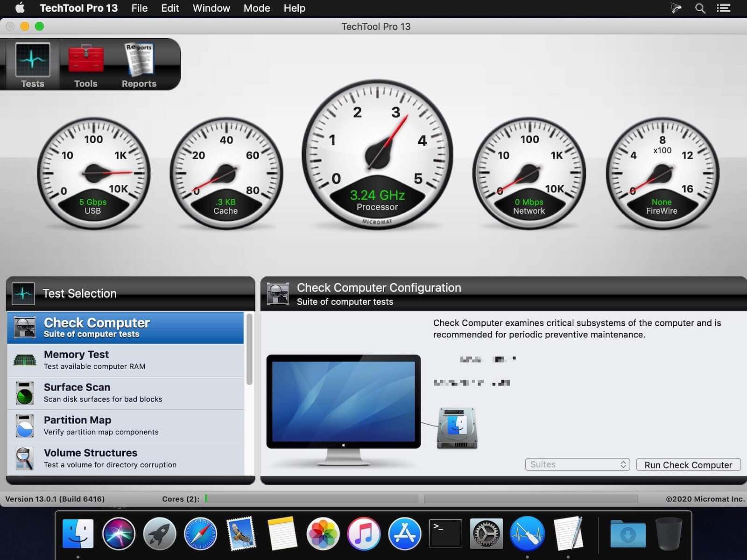Open Trash in the Dock
The height and width of the screenshot is (560, 747).
[x=669, y=533]
